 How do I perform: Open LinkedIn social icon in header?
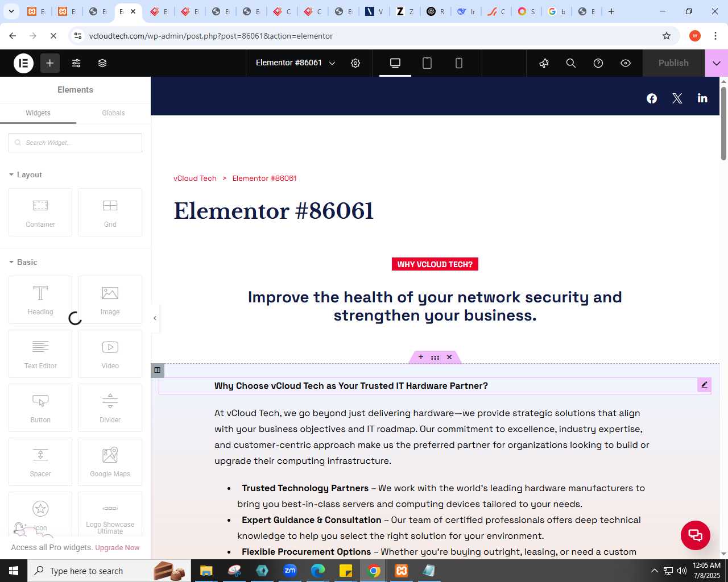coord(702,98)
